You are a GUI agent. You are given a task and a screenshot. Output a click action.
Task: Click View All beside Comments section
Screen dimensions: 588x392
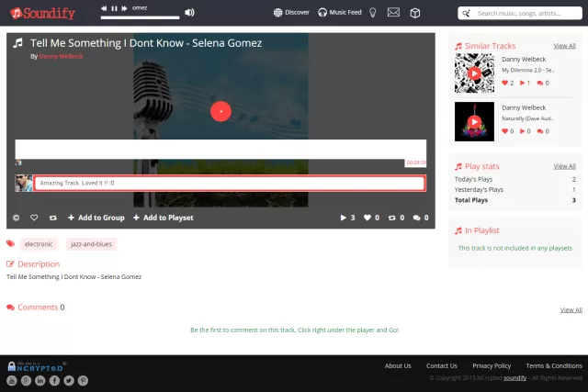[571, 310]
